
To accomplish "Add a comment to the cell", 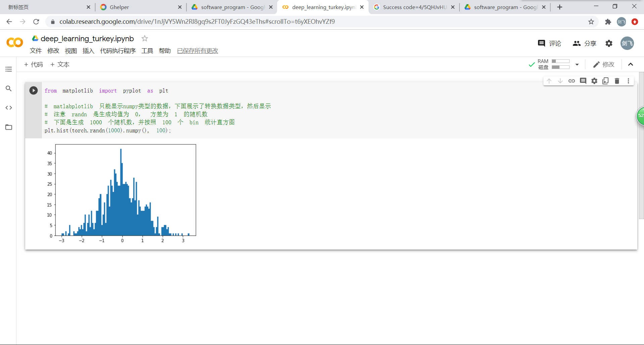I will coord(583,81).
